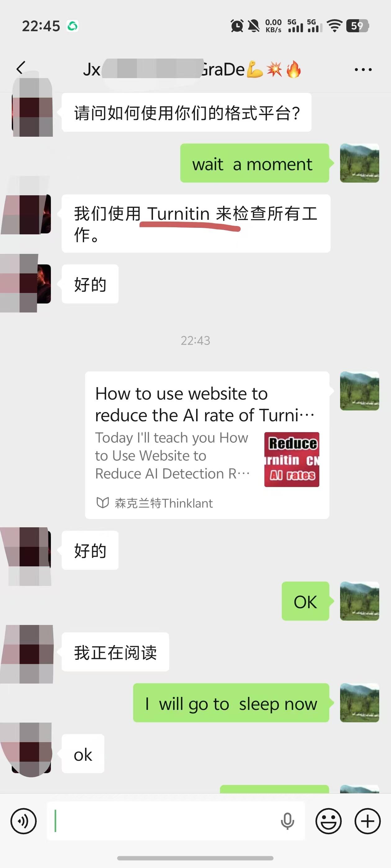Select the Turnitin underlined message bubble
Viewport: 391px width, 868px height.
click(x=196, y=224)
